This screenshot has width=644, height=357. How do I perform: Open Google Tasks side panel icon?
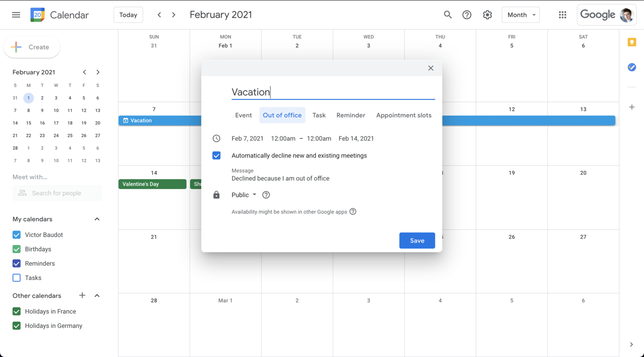tap(632, 67)
